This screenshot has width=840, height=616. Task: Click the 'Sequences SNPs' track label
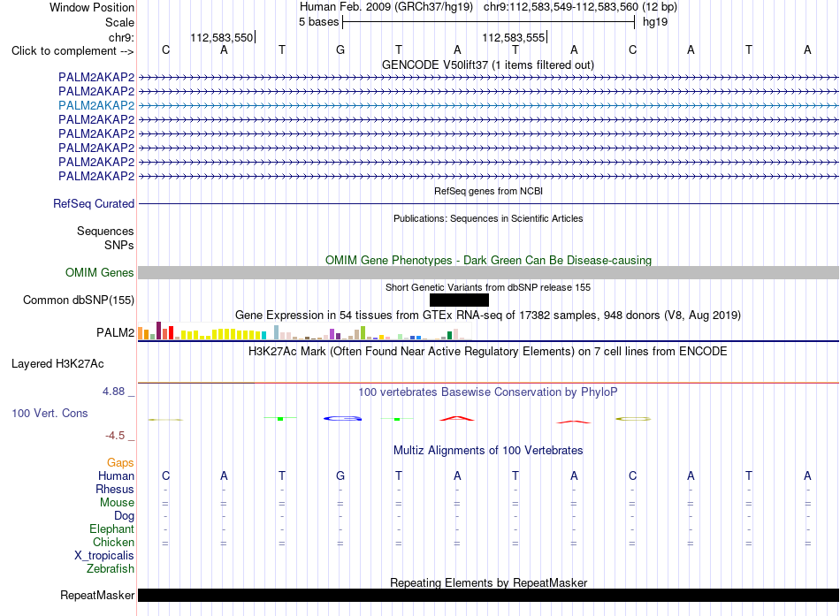coord(105,238)
